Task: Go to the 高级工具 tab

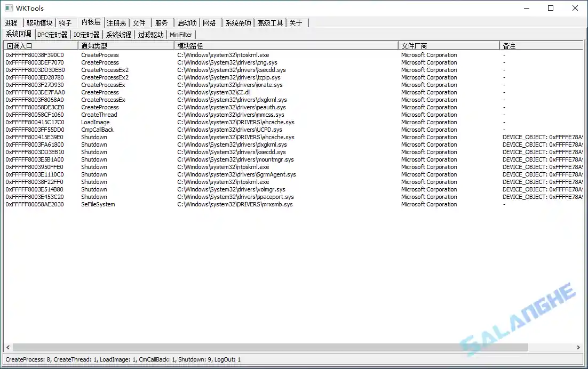Action: [x=269, y=23]
